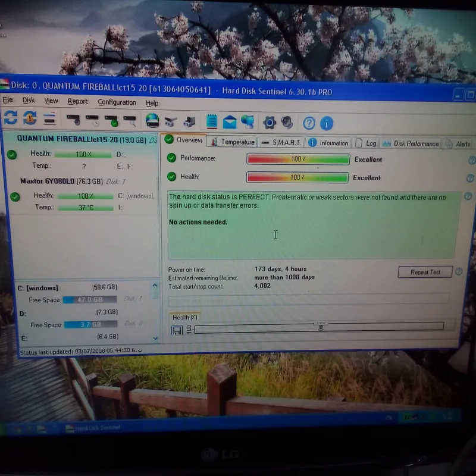Click 'more than 1000 days' value

click(284, 277)
